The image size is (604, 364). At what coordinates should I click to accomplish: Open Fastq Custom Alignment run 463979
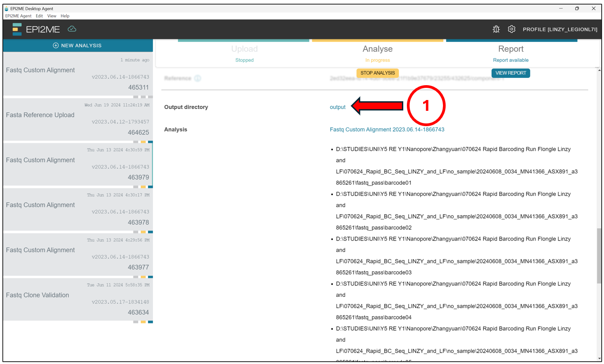[78, 164]
